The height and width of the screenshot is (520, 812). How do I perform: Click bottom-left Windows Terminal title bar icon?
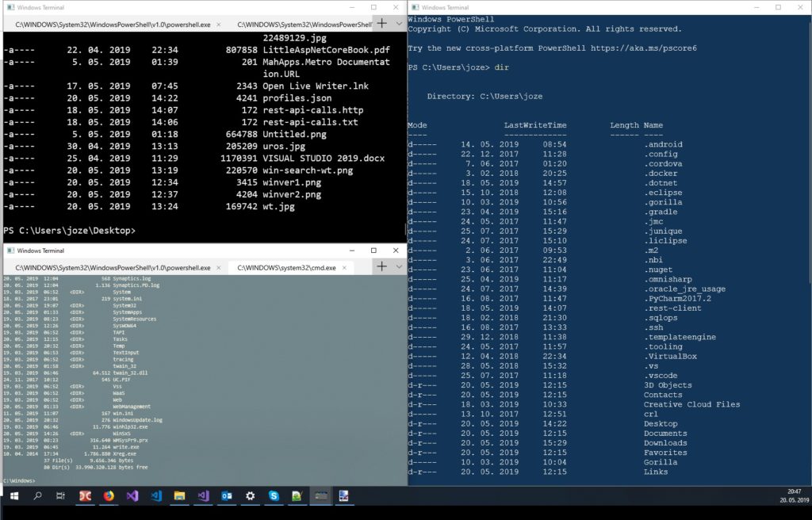click(10, 250)
